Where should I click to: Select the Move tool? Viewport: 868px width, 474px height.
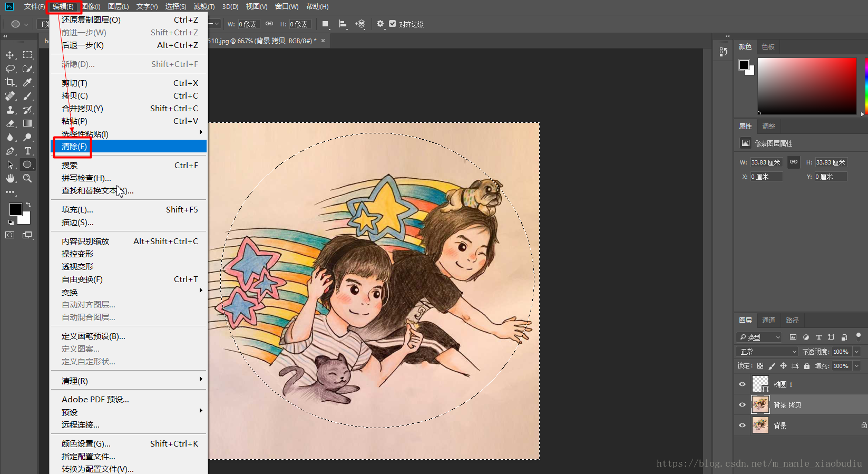tap(10, 55)
